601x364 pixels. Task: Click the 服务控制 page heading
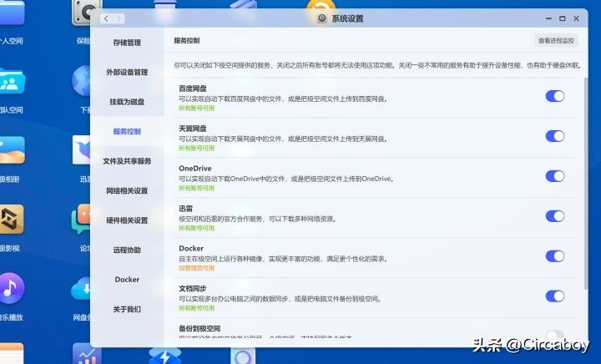tap(187, 41)
